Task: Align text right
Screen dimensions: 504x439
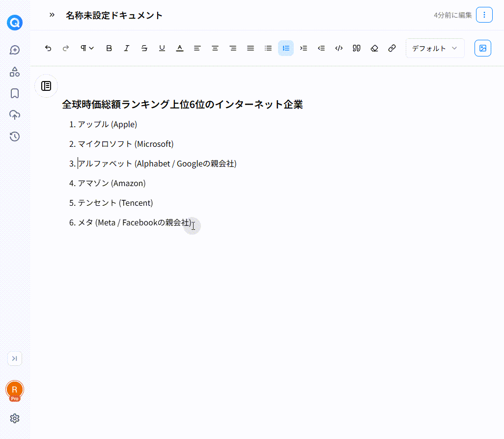Action: pyautogui.click(x=233, y=48)
